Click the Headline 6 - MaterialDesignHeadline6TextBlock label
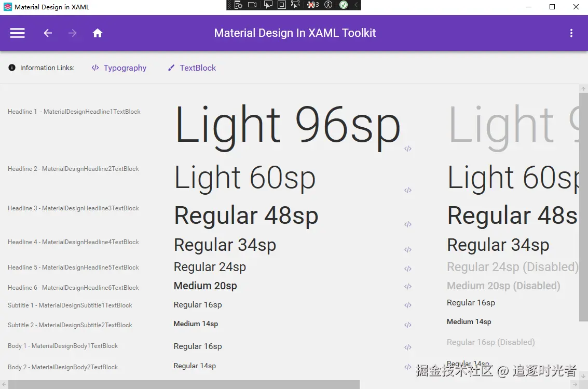The height and width of the screenshot is (389, 588). [73, 288]
